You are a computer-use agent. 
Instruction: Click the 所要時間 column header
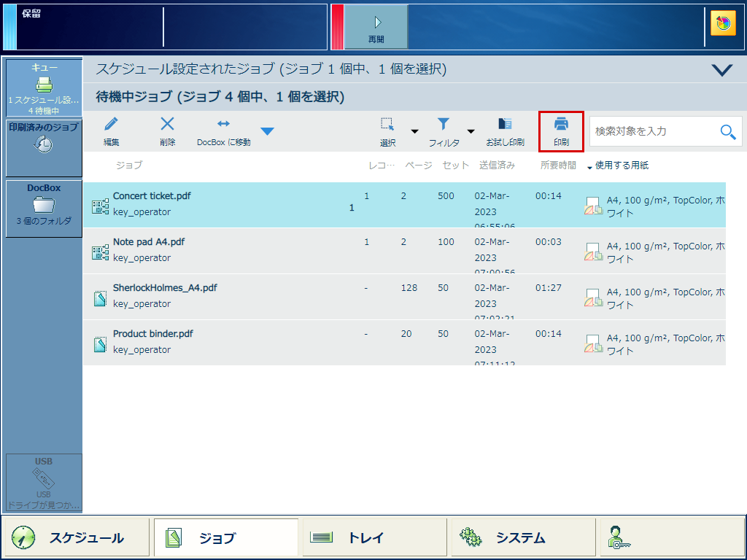(x=558, y=166)
